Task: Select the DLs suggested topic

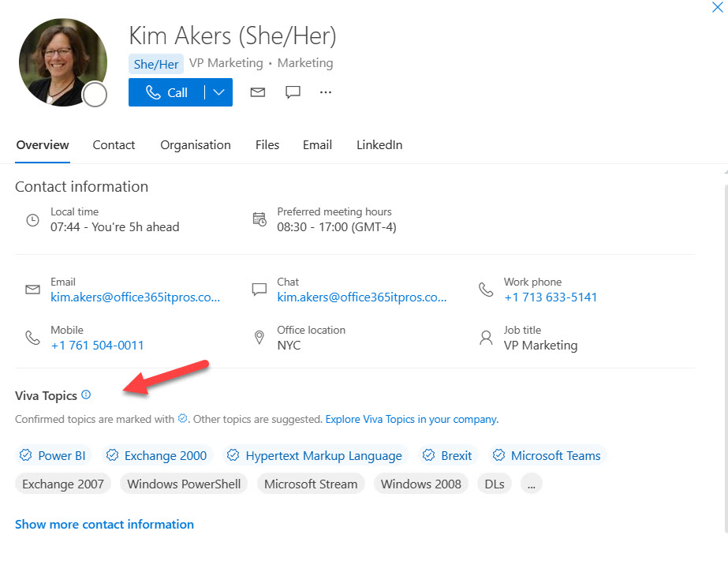Action: (x=495, y=484)
